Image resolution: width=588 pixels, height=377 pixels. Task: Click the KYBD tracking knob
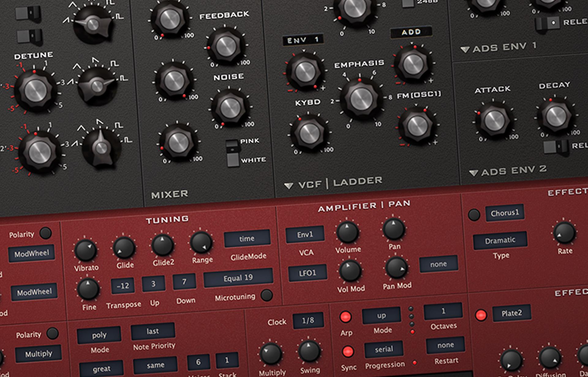coord(310,133)
